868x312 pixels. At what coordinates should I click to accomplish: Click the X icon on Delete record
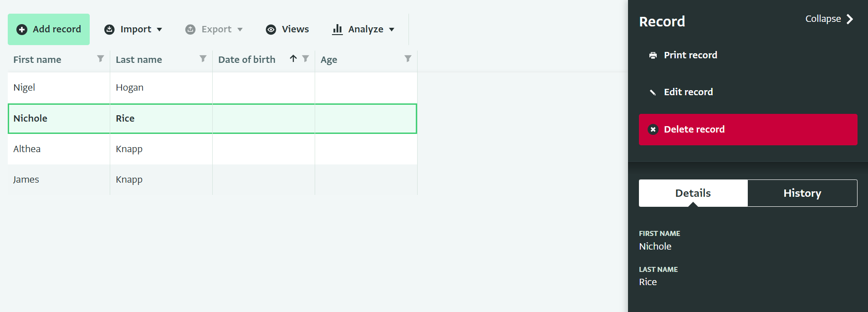coord(653,129)
